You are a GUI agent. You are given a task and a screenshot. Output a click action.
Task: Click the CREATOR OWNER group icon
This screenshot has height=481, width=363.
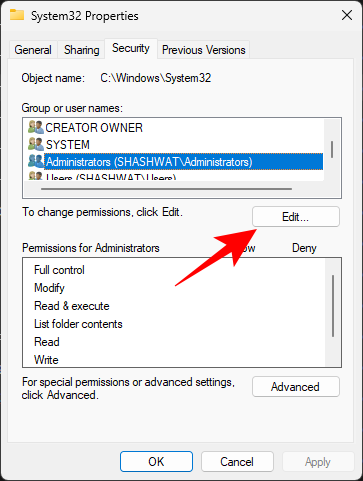point(36,127)
